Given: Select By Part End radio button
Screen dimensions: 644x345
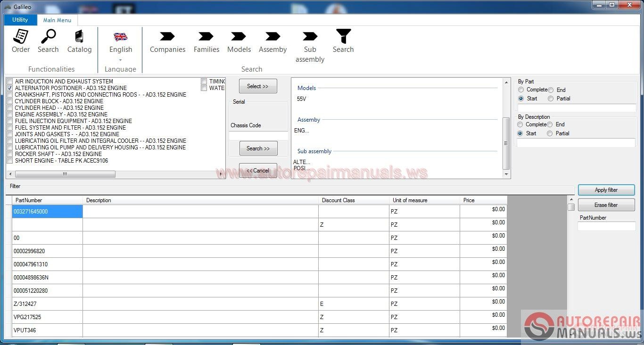Looking at the screenshot, I should [x=551, y=90].
